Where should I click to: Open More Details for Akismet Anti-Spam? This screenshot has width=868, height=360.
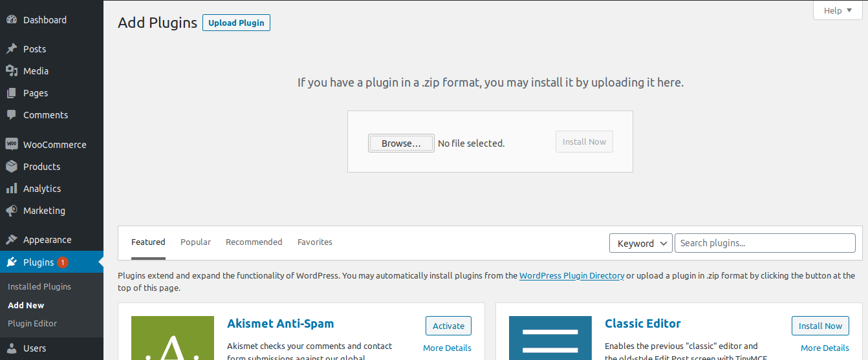447,348
